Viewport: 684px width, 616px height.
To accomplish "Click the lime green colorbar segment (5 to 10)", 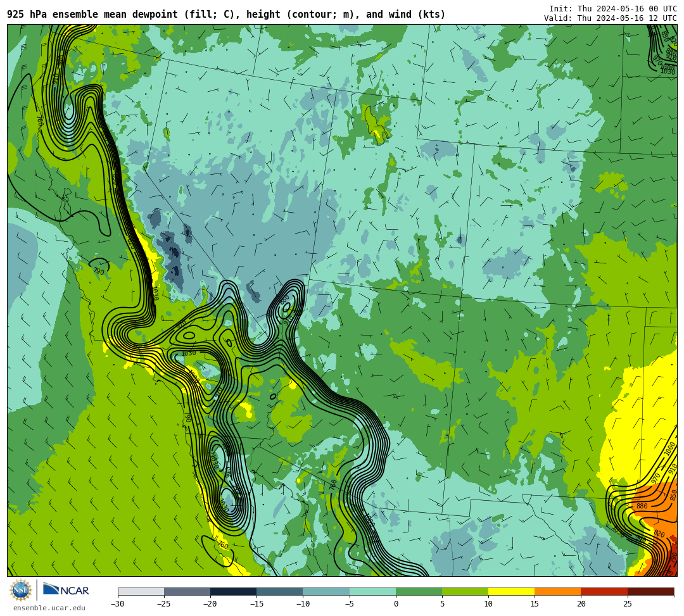I will [465, 591].
